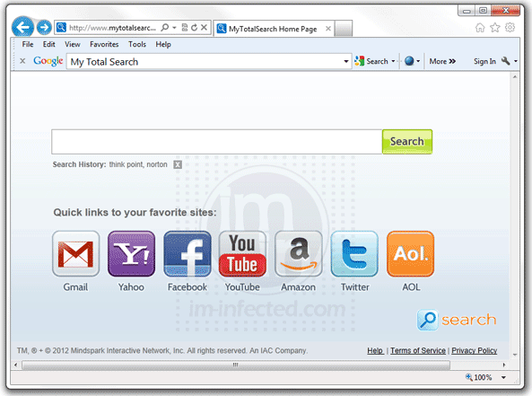The width and height of the screenshot is (532, 396).
Task: Click the blue globe icon on Google toolbar
Action: click(x=409, y=61)
